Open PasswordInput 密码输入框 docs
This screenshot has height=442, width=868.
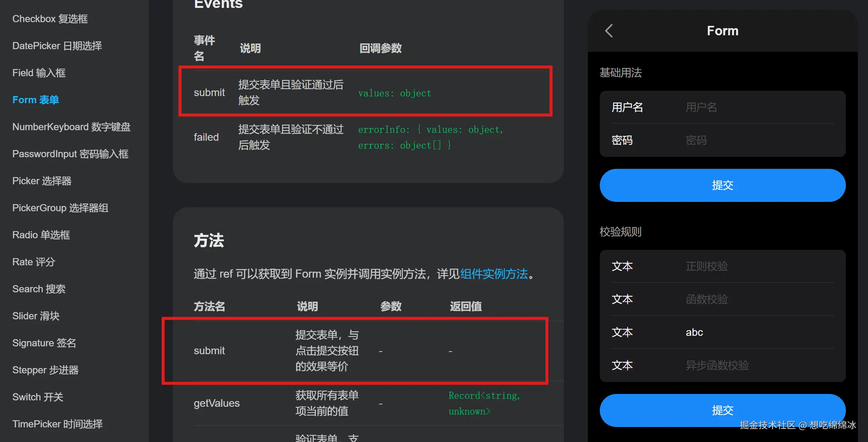(70, 153)
